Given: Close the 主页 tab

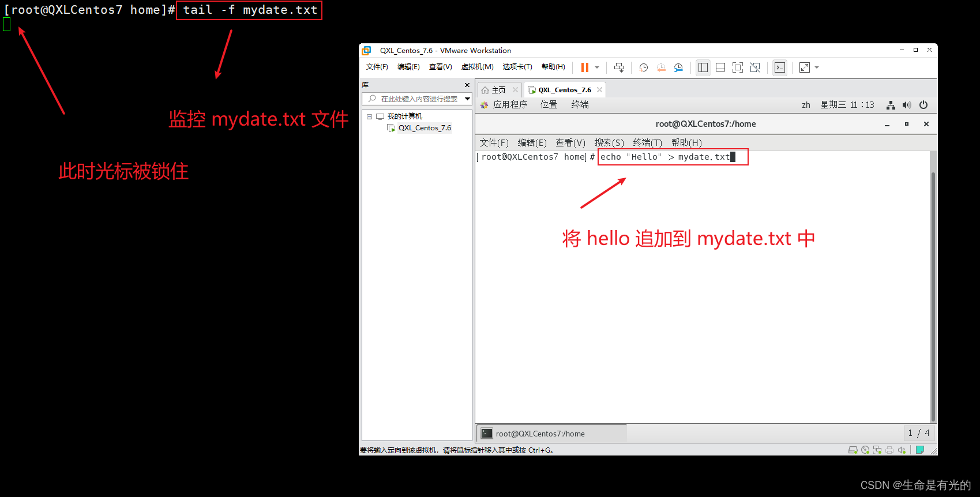Looking at the screenshot, I should [515, 90].
